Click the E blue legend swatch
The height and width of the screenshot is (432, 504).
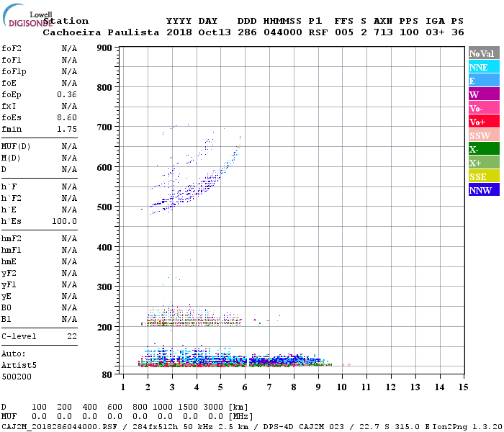point(484,81)
